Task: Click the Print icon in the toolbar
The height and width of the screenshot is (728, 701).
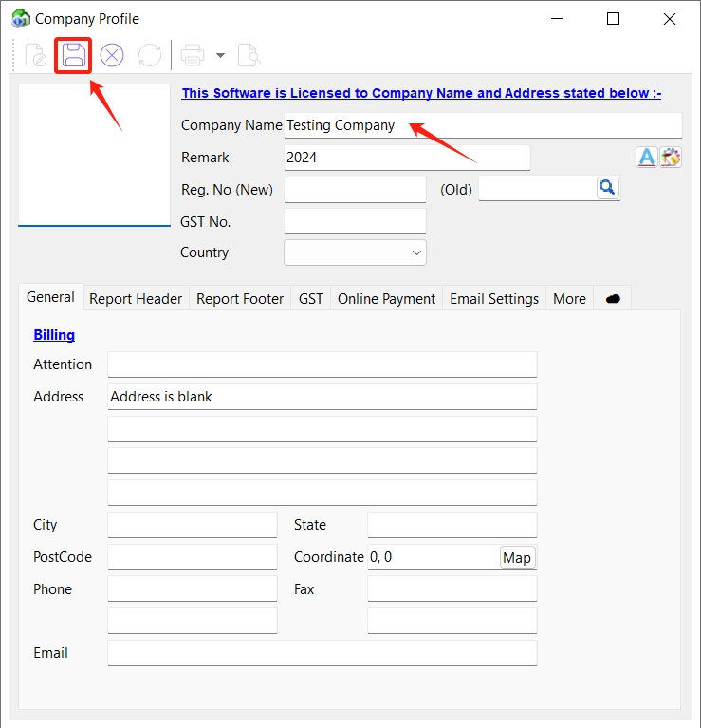Action: click(193, 56)
